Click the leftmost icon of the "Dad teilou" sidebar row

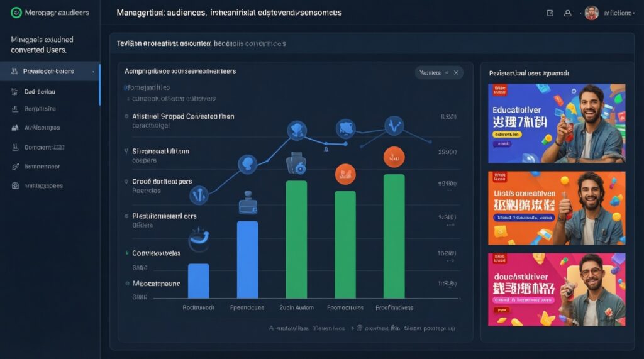click(14, 92)
